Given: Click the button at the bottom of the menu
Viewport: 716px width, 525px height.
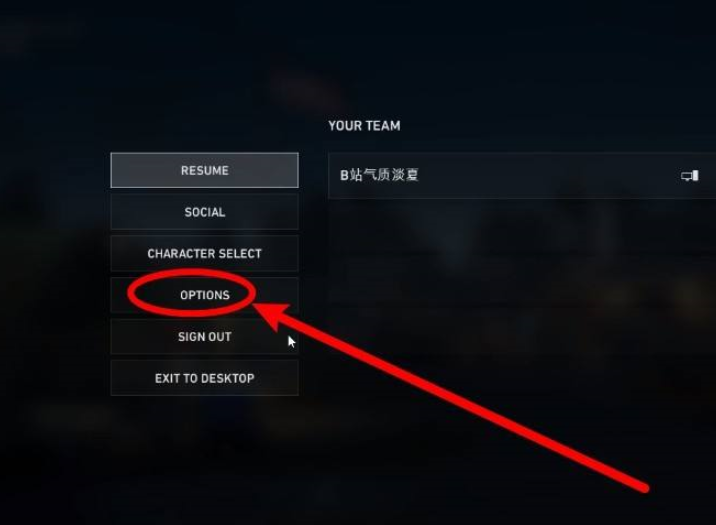Looking at the screenshot, I should (x=205, y=378).
